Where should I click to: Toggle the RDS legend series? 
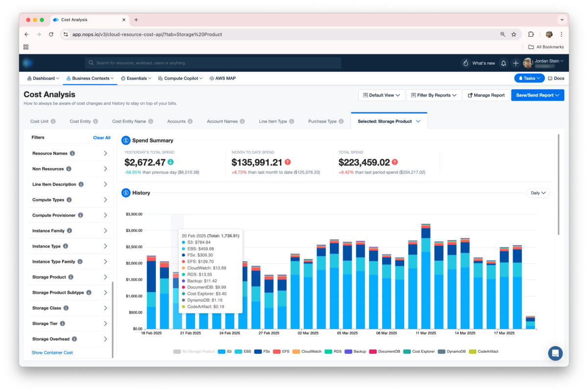tap(333, 351)
